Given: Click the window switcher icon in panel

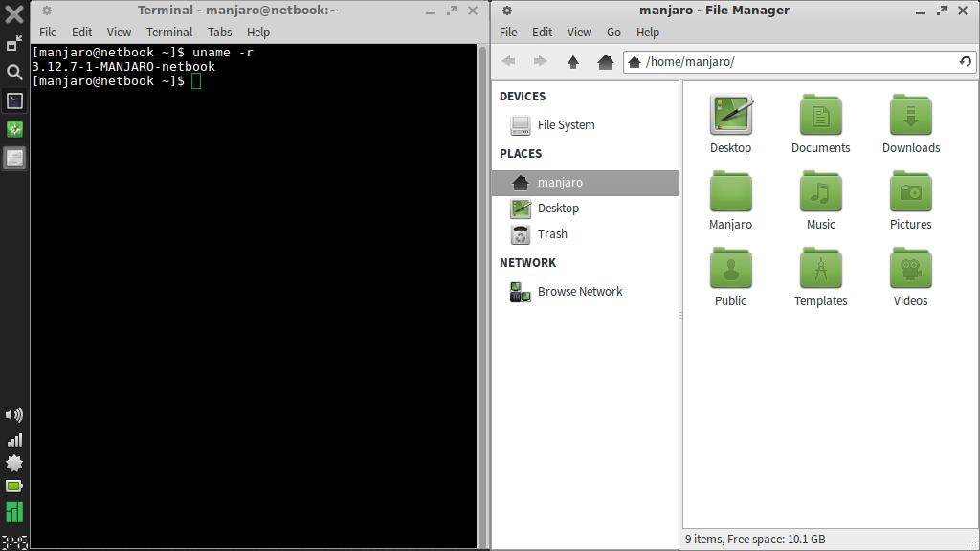Looking at the screenshot, I should click(x=14, y=44).
